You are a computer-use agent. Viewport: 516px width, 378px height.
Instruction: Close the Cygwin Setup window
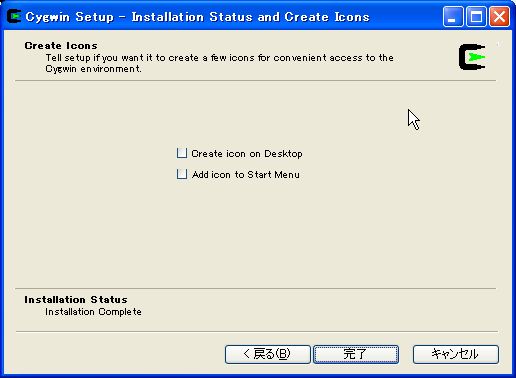pos(499,16)
